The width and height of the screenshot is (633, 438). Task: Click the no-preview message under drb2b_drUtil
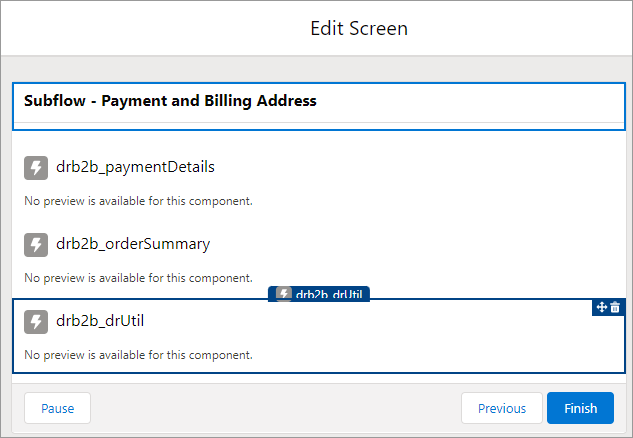[x=138, y=354]
